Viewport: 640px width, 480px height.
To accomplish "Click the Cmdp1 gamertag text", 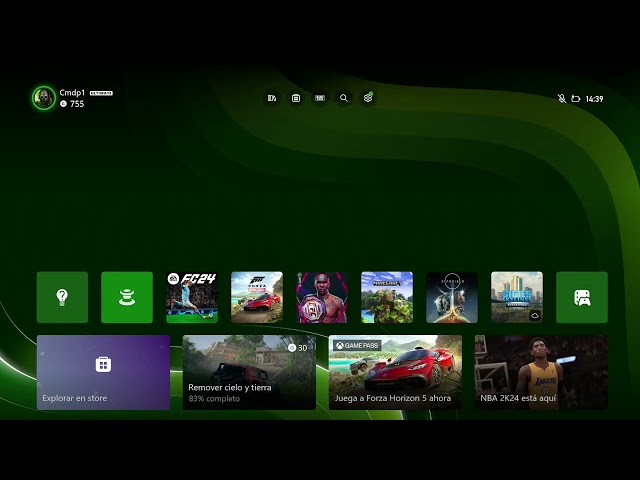I will [x=72, y=93].
